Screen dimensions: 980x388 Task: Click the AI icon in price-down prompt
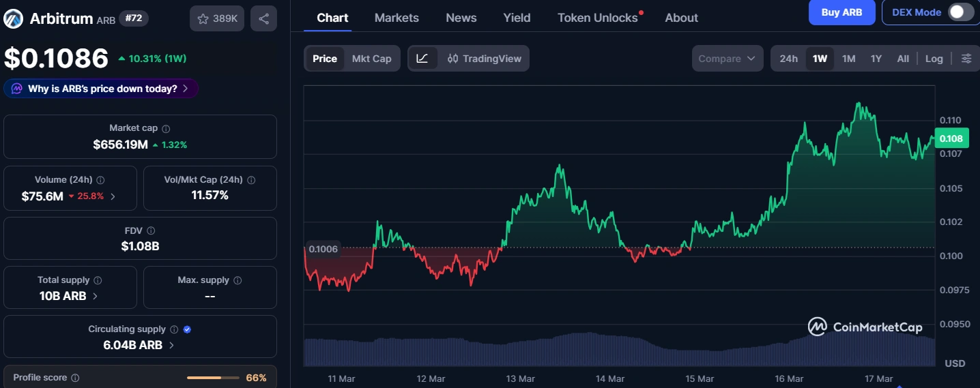point(16,89)
